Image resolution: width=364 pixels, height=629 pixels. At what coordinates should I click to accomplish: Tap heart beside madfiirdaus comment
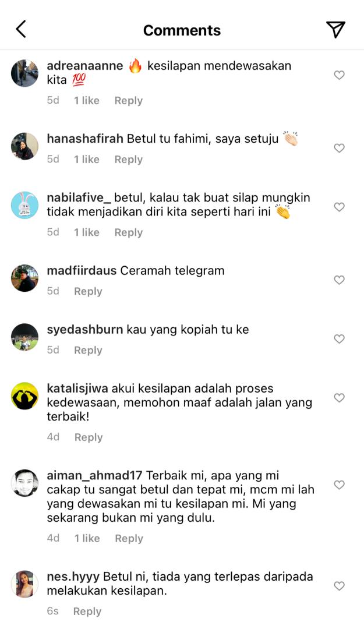click(339, 280)
